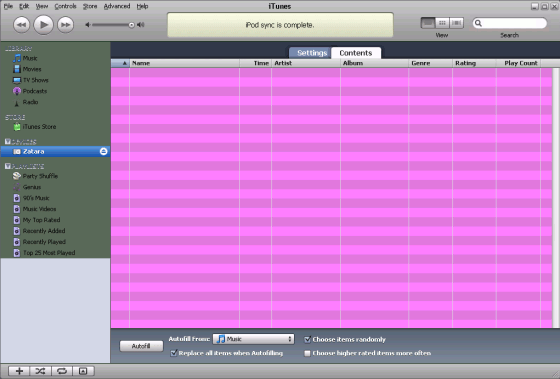
Task: Open the Store menu
Action: (x=90, y=6)
